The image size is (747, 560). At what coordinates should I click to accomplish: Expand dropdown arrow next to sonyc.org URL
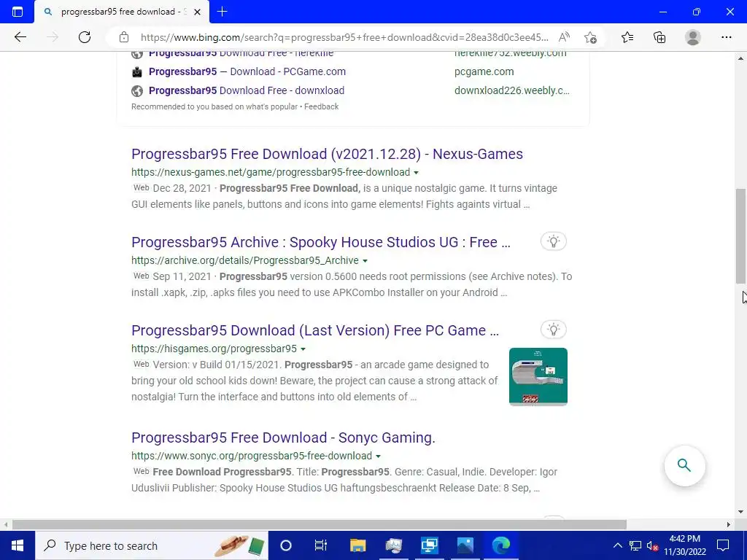click(x=378, y=456)
